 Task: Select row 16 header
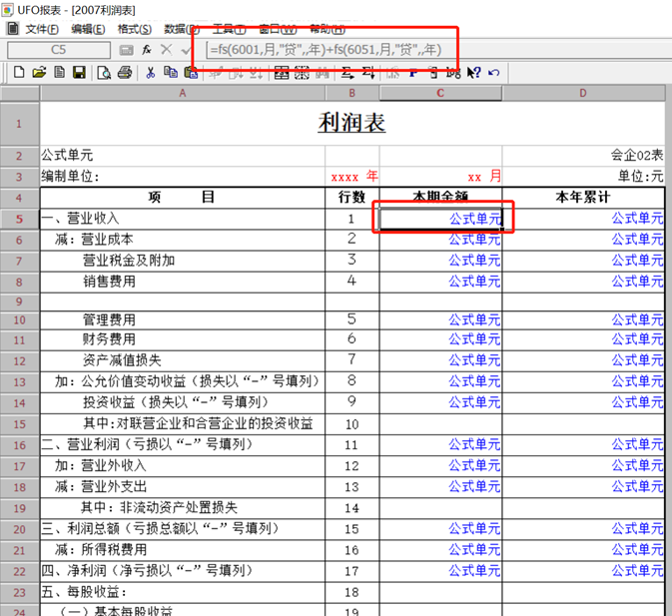[19, 445]
